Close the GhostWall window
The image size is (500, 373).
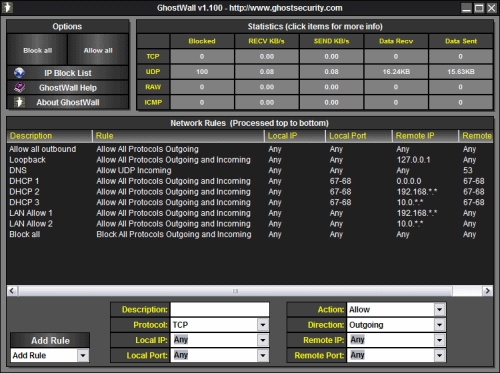(491, 8)
